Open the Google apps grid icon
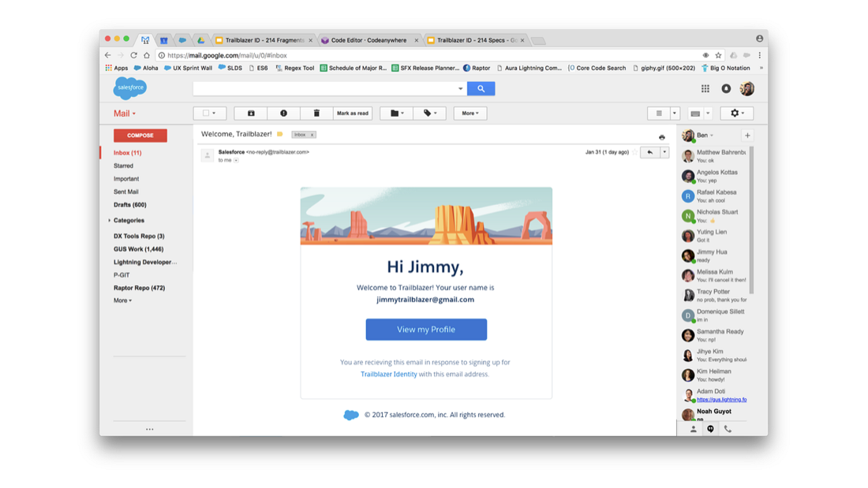Screen dimensions: 868x488 (x=705, y=89)
